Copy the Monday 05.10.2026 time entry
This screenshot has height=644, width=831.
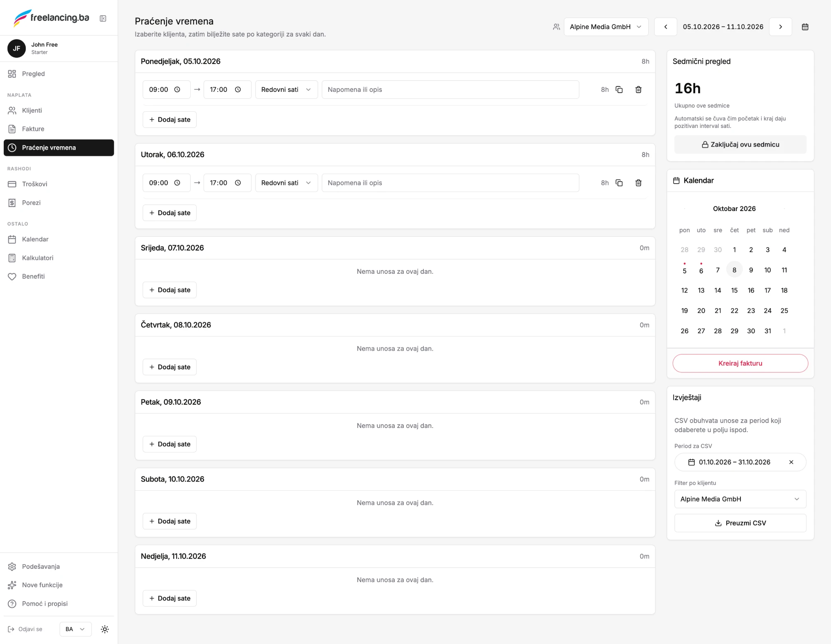coord(619,90)
